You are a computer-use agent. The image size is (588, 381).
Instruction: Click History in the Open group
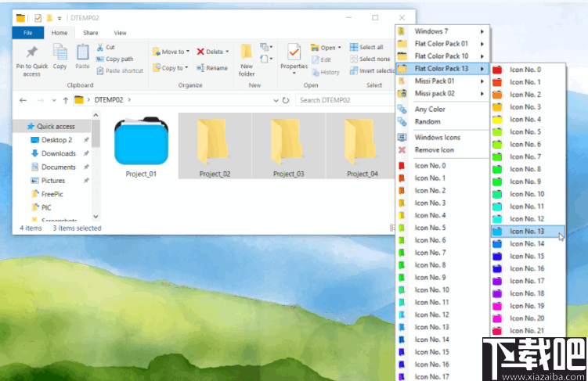(x=326, y=72)
